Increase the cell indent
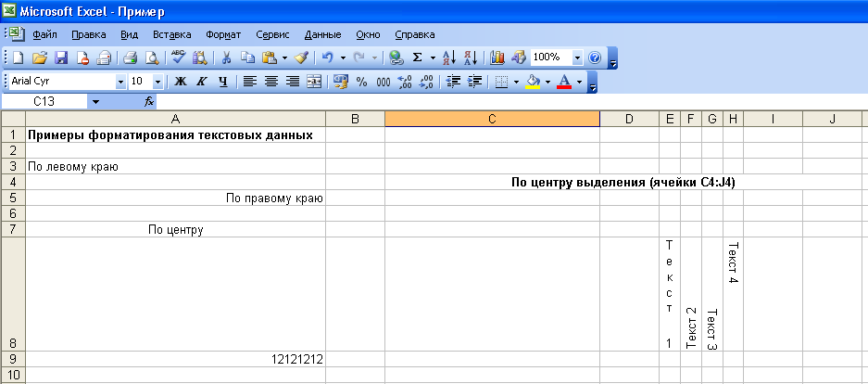Image resolution: width=868 pixels, height=384 pixels. (475, 82)
